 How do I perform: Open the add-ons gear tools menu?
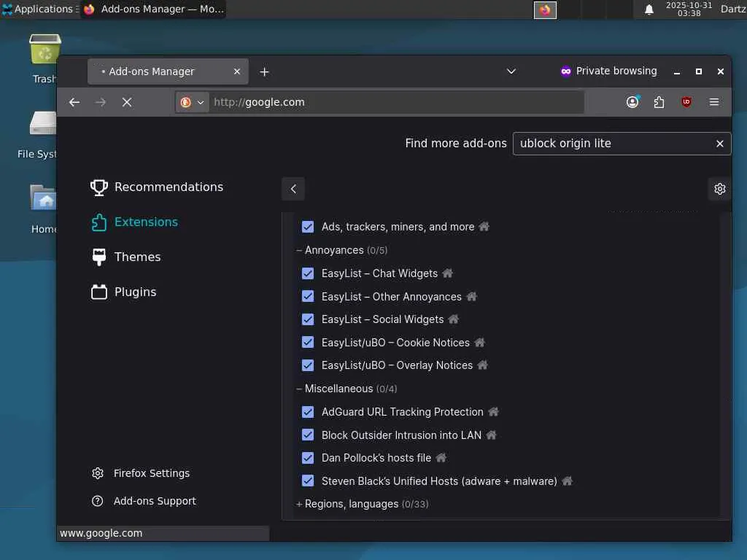pyautogui.click(x=719, y=189)
